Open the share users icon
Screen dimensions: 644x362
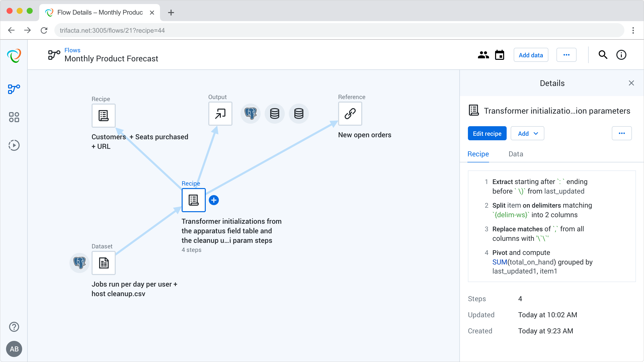483,55
